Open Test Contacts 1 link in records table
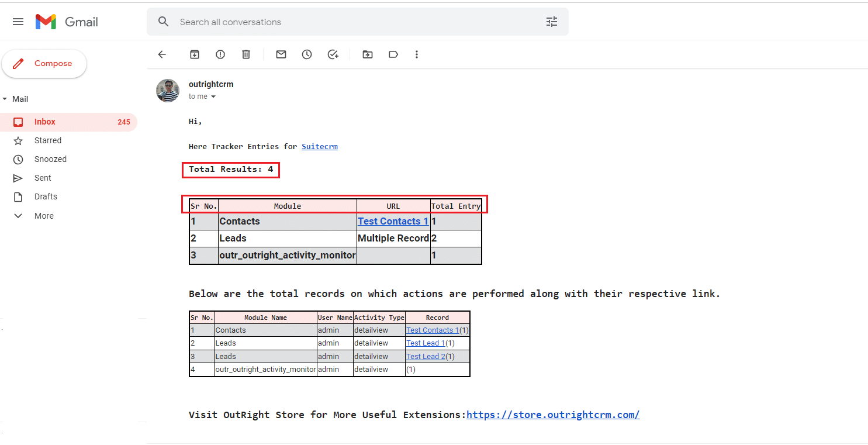This screenshot has width=868, height=445. [433, 330]
